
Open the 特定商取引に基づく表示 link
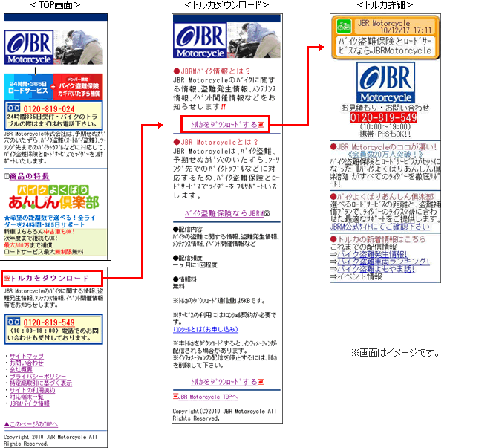coord(41,383)
